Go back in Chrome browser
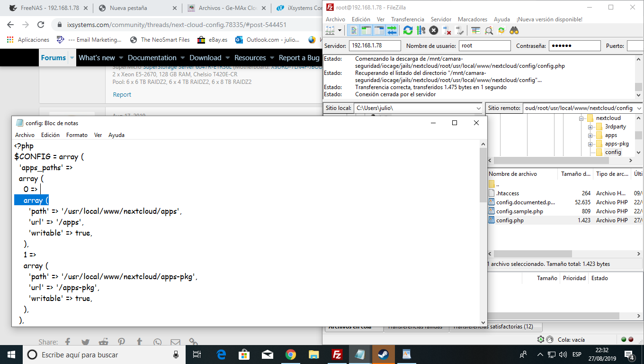Screen dimensions: 644x364 pos(11,25)
